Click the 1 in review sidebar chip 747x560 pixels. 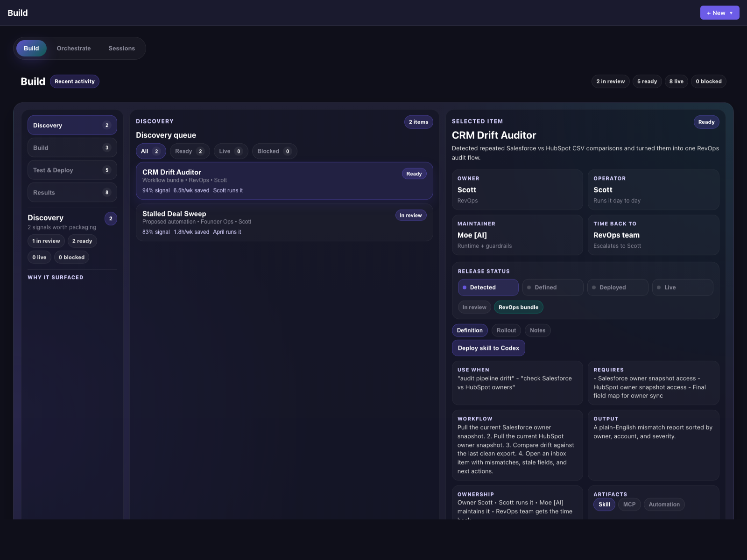46,241
